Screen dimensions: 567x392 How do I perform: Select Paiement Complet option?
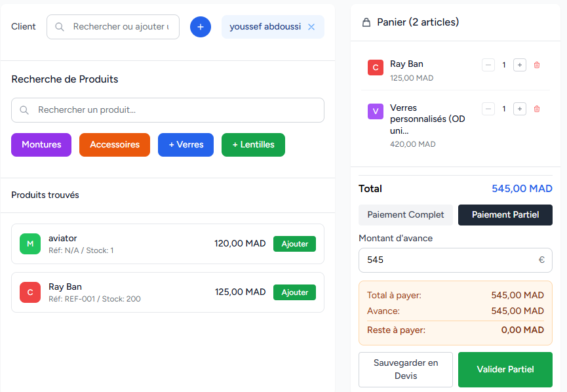[x=406, y=215]
